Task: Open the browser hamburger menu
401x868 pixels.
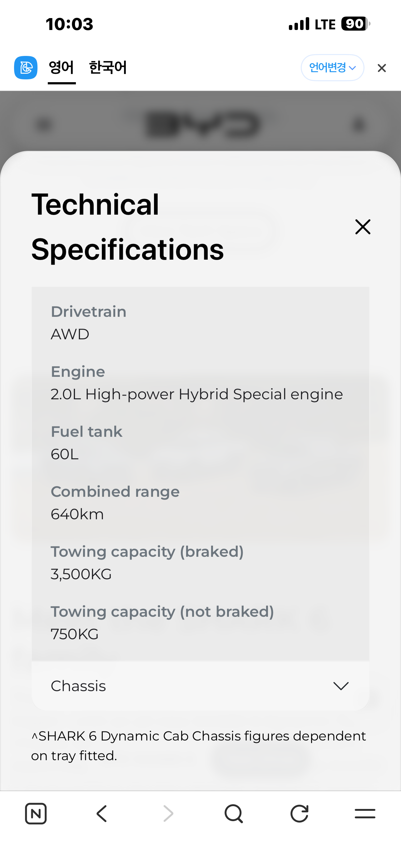Action: tap(365, 813)
